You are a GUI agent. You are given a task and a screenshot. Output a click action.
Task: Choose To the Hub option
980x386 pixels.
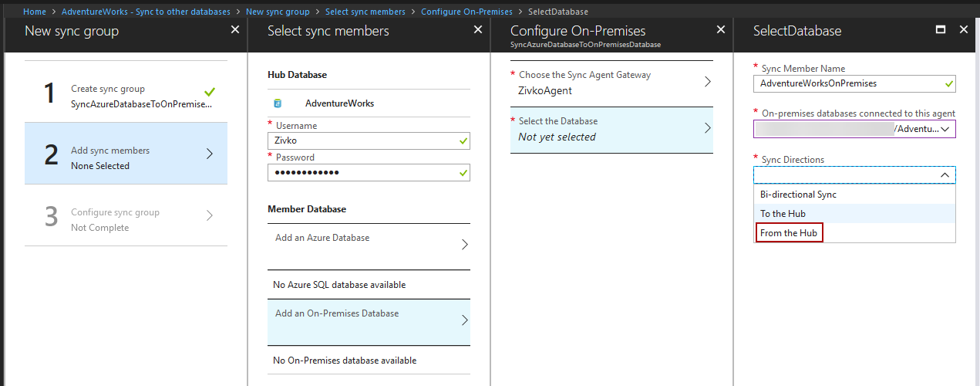[783, 214]
